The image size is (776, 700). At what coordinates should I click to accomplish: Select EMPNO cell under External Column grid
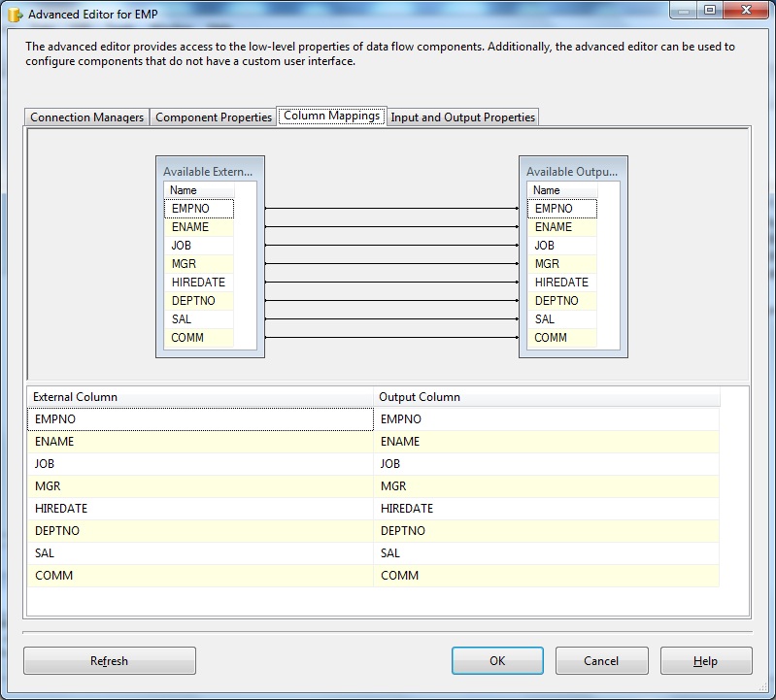coord(200,419)
